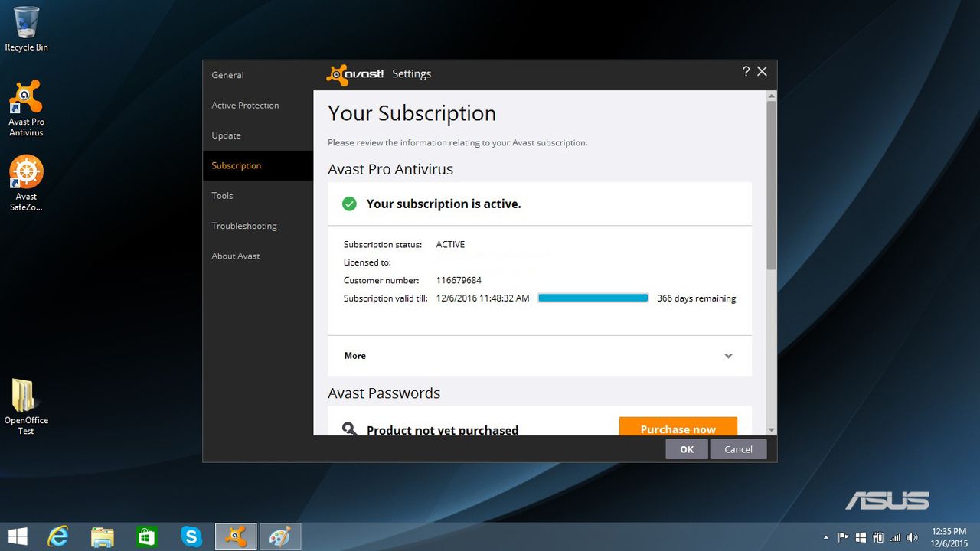The width and height of the screenshot is (980, 551).
Task: Click the green subscription active checkmark icon
Action: [x=349, y=204]
